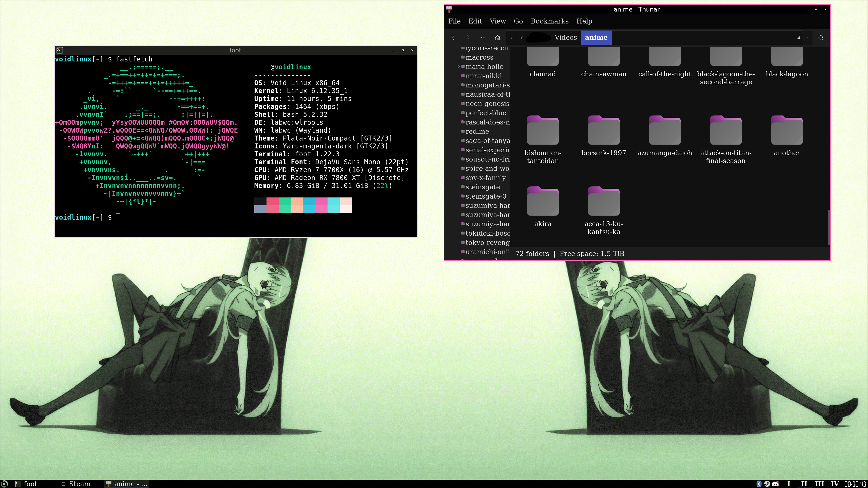
Task: Switch to workspace I
Action: coord(788,484)
